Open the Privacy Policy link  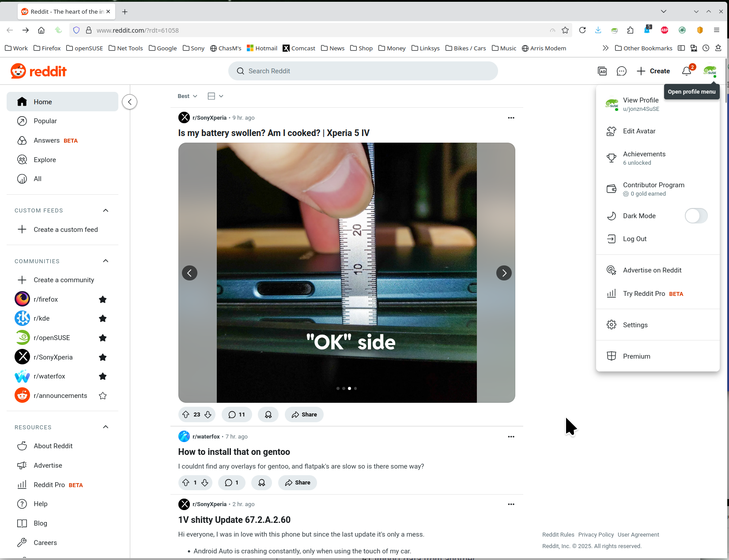(x=596, y=535)
